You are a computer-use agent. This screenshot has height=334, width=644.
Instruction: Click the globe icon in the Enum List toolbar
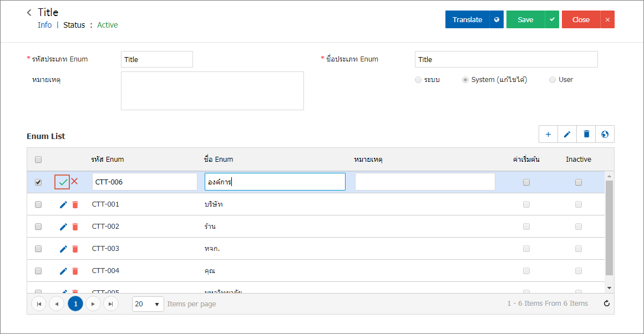(605, 134)
